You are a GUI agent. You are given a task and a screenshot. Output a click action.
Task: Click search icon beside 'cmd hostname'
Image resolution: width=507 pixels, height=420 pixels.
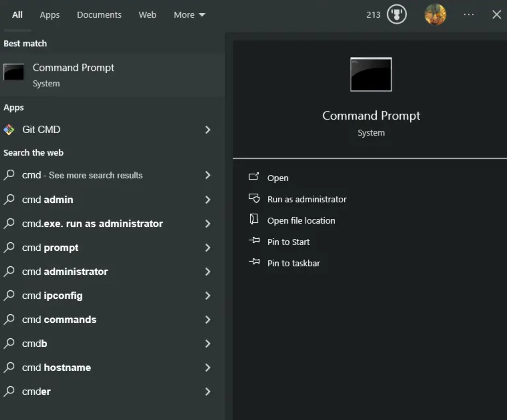[9, 367]
